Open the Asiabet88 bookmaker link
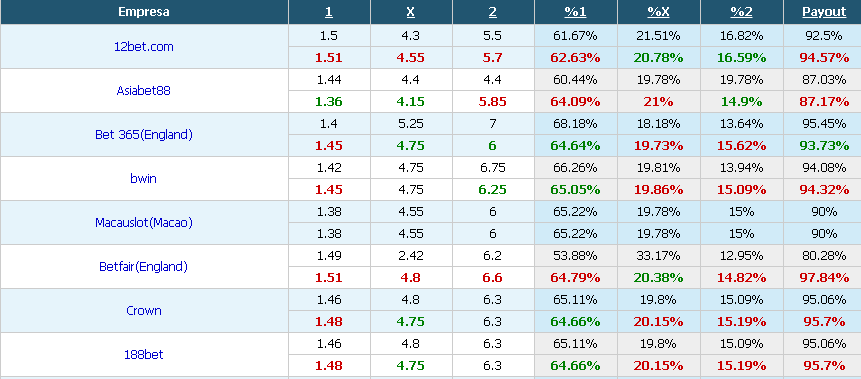Image resolution: width=861 pixels, height=379 pixels. click(143, 91)
